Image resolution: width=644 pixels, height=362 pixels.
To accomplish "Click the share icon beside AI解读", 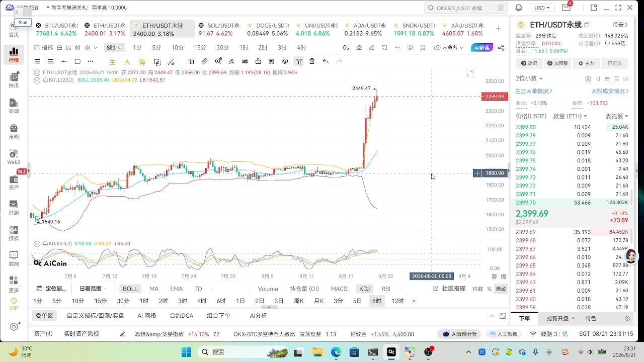I will click(x=501, y=48).
